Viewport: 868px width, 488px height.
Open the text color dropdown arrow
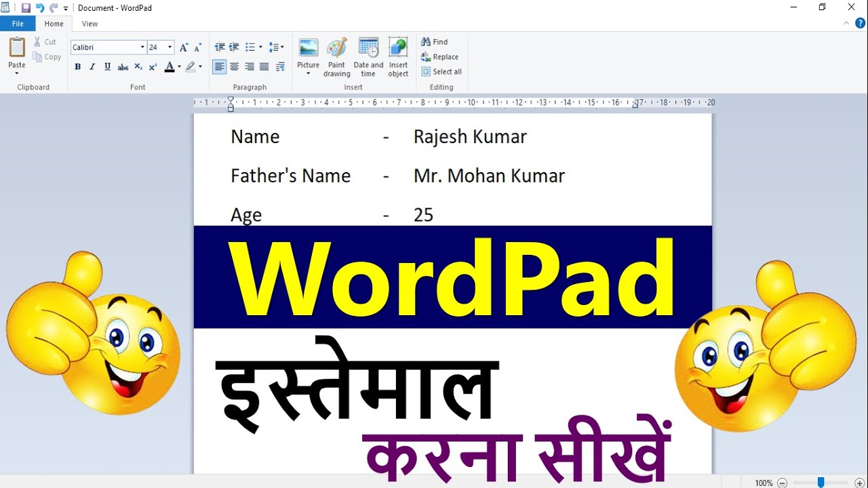tap(179, 66)
